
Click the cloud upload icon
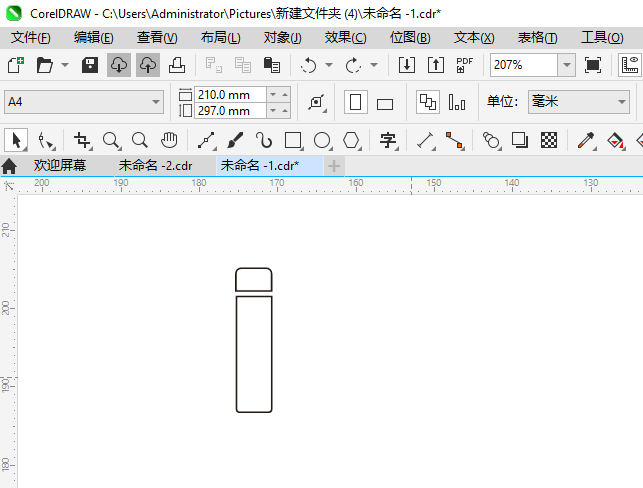[148, 65]
